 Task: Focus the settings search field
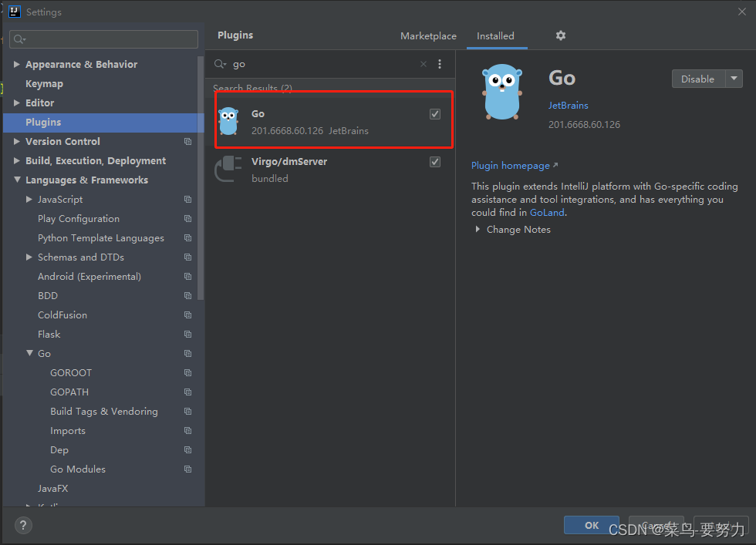[103, 39]
